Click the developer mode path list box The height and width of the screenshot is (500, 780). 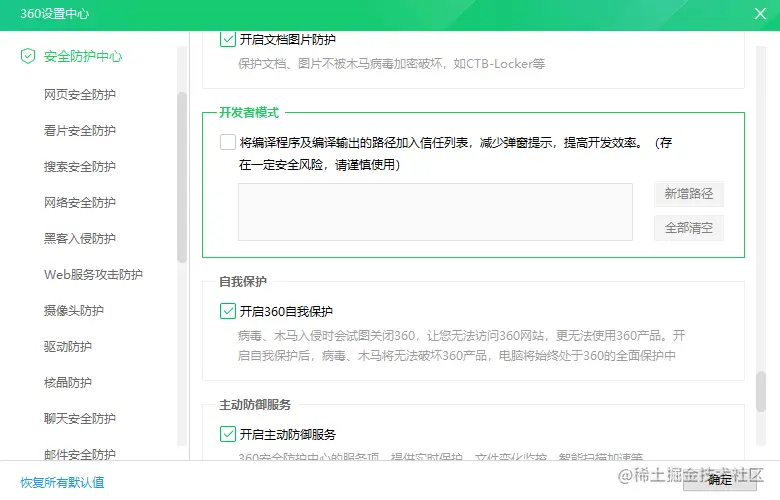click(x=435, y=212)
